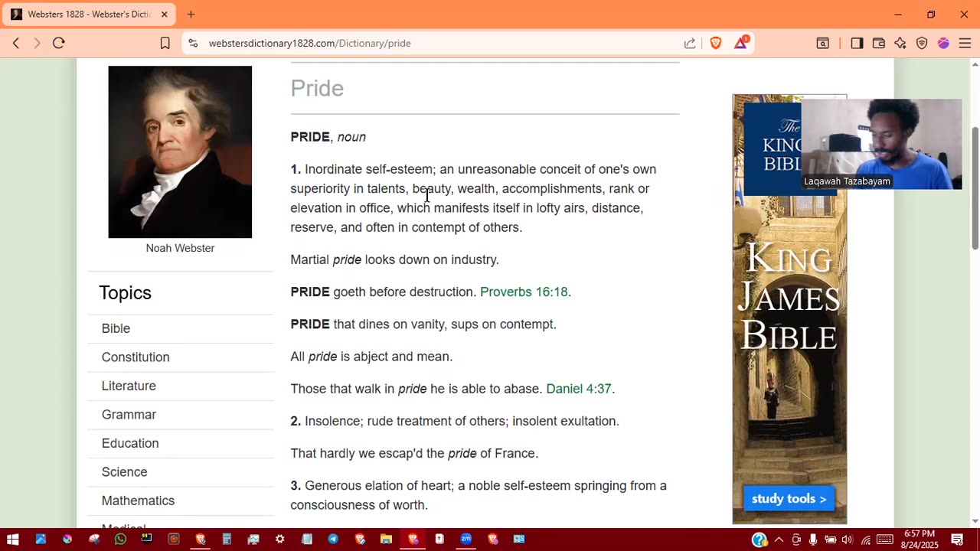Screen dimensions: 980x551
Task: Open the site information icon in address bar
Action: (193, 44)
